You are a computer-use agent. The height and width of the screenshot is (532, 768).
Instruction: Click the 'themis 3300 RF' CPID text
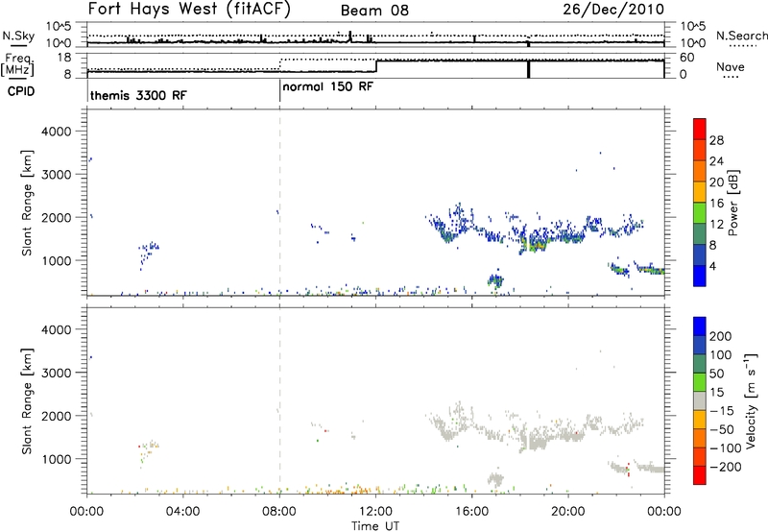(138, 95)
